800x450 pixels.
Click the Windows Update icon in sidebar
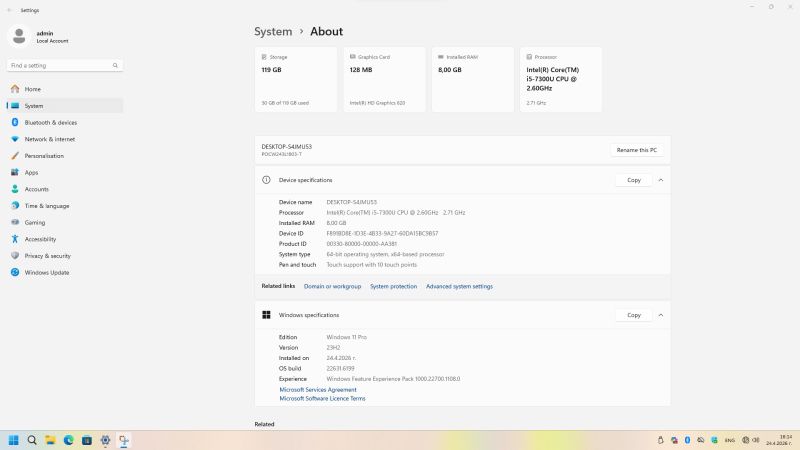tap(15, 272)
